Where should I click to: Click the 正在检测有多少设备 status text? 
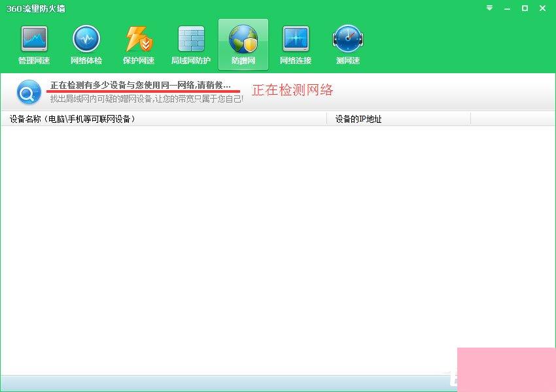coord(141,86)
